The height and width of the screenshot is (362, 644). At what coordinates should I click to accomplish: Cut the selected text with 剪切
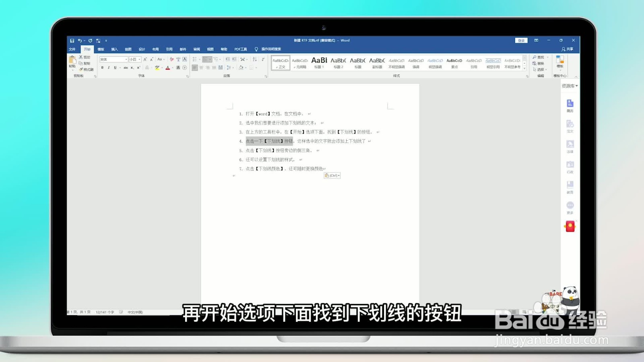point(85,58)
